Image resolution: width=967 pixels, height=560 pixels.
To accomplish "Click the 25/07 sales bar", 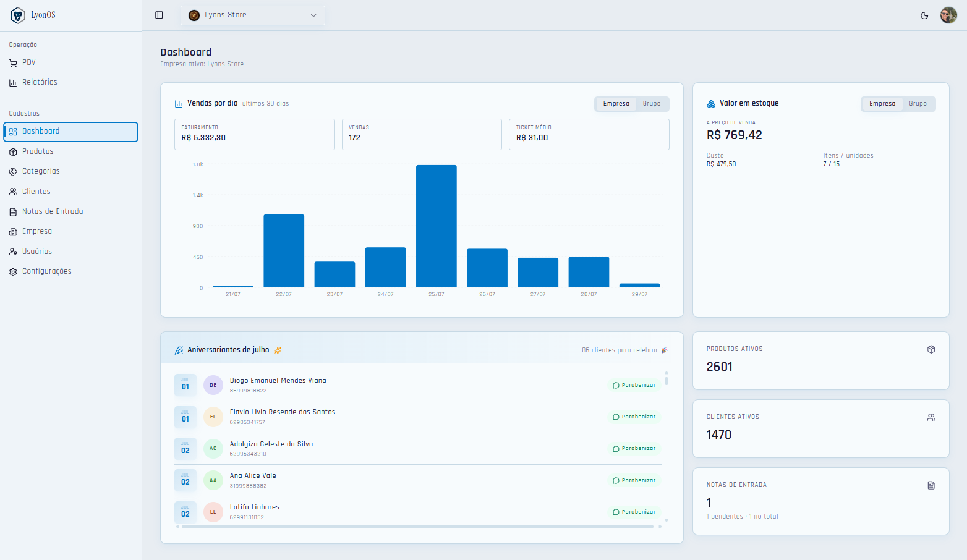I will 437,226.
